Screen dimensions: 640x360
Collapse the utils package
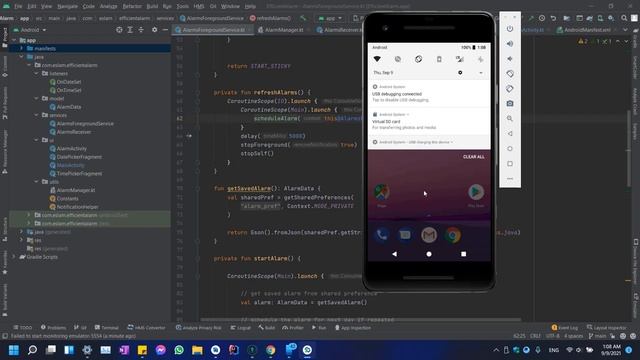coord(37,182)
